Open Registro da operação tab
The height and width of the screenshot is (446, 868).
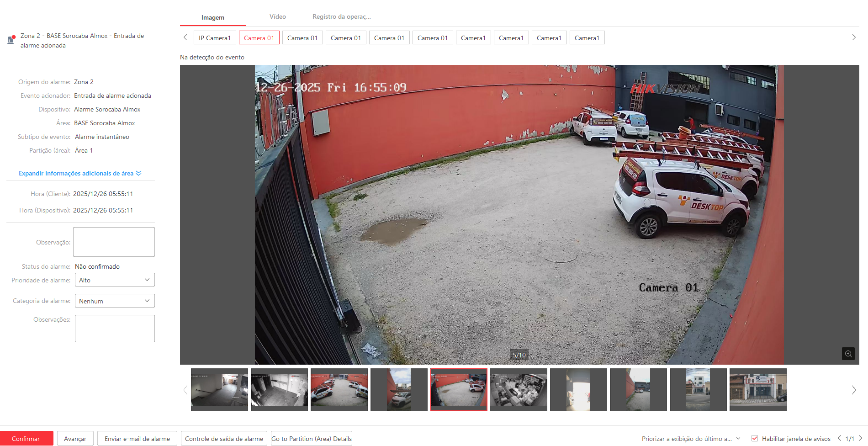(341, 17)
